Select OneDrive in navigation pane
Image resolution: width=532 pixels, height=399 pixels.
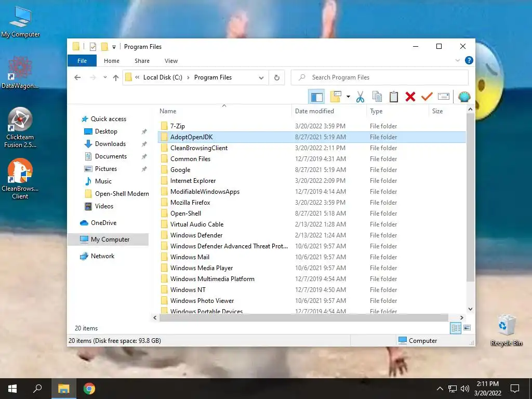[x=103, y=223]
